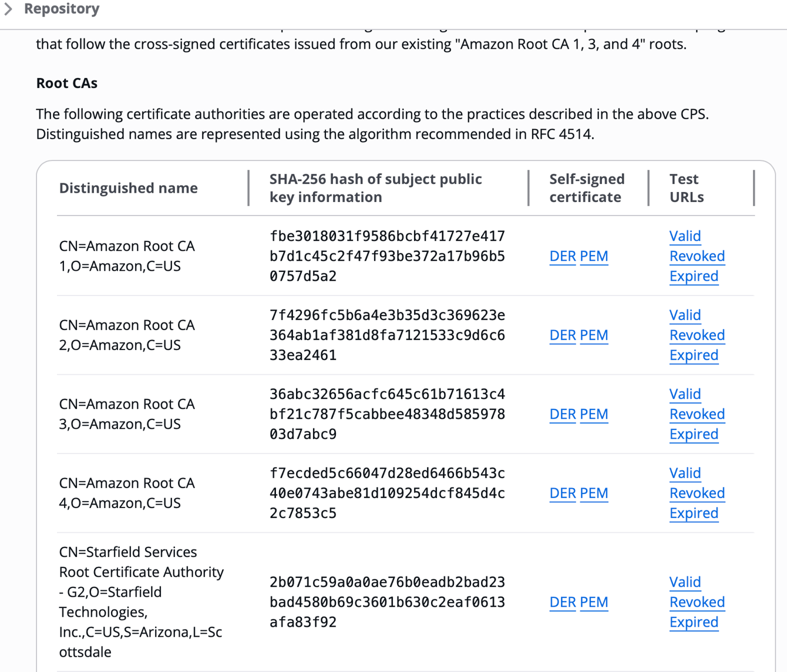Open Revoked test URL for Amazon Root CA 4

pos(697,493)
